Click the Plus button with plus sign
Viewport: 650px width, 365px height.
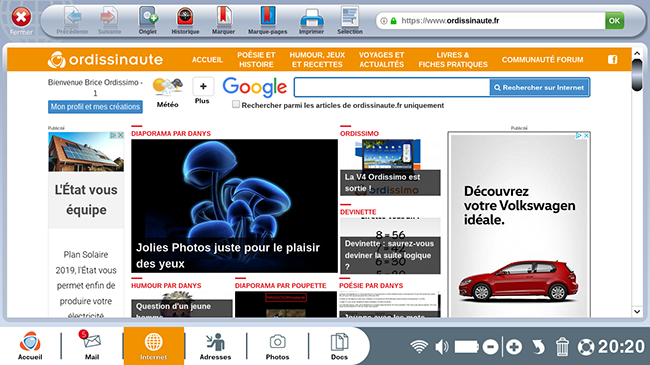point(203,87)
